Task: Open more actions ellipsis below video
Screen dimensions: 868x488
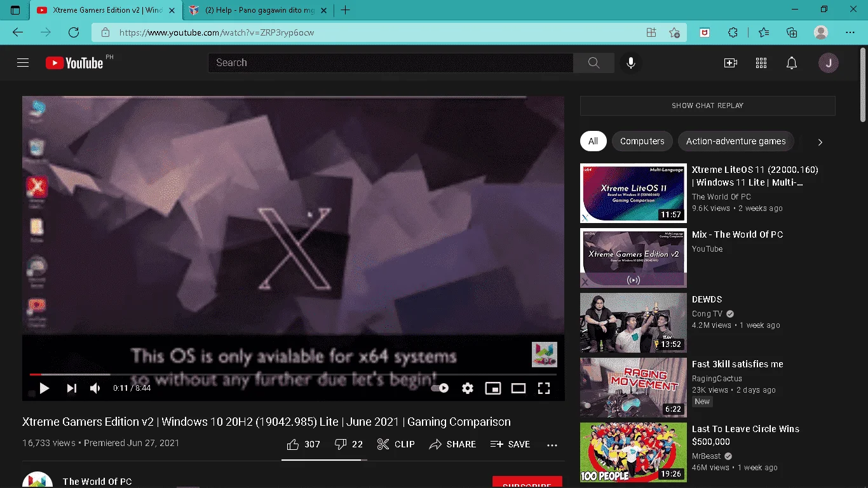Action: click(552, 445)
